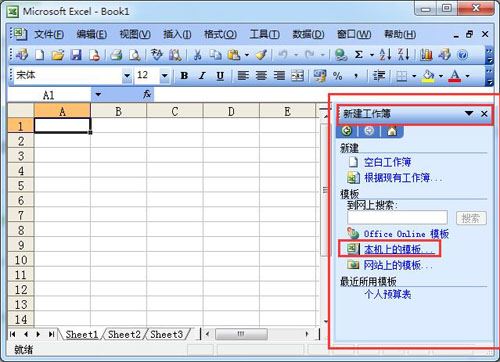Screen dimensions: 500x362
Task: Activate the Format Painter brush
Action: (x=262, y=55)
